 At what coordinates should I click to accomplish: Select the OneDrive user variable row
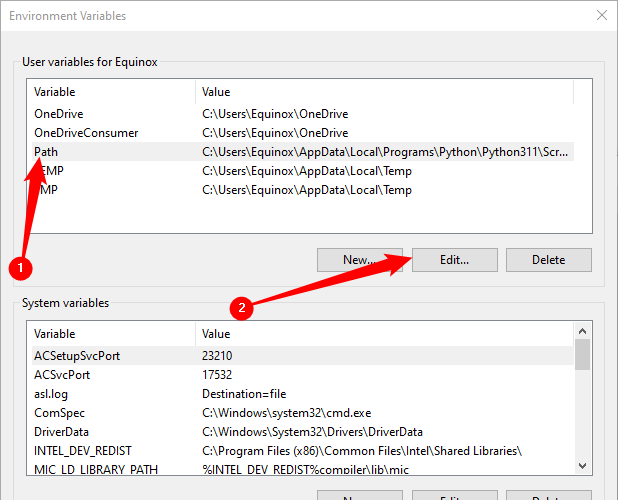57,114
